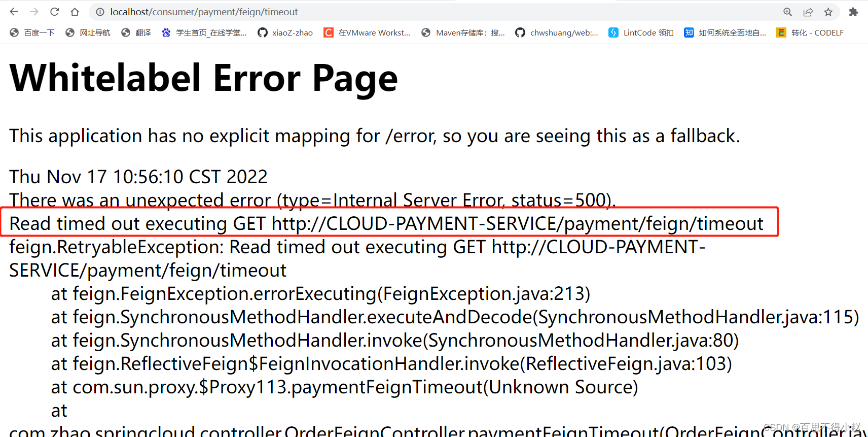The height and width of the screenshot is (437, 868).
Task: Click the ReflectiveFeign.java:103 stack line
Action: pyautogui.click(x=391, y=364)
